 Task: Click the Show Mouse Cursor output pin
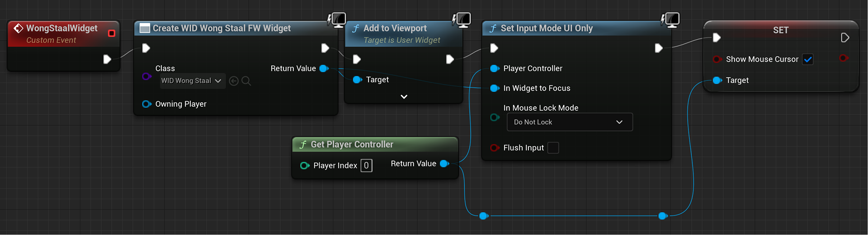coord(843,58)
